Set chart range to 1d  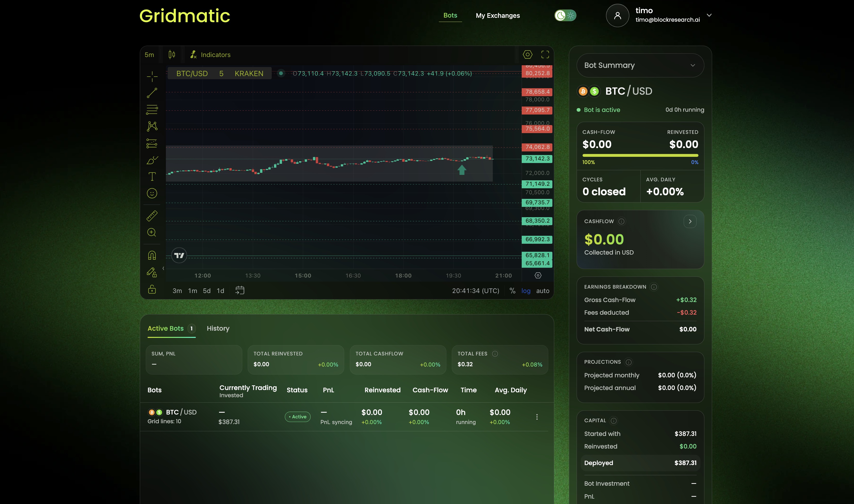point(220,291)
